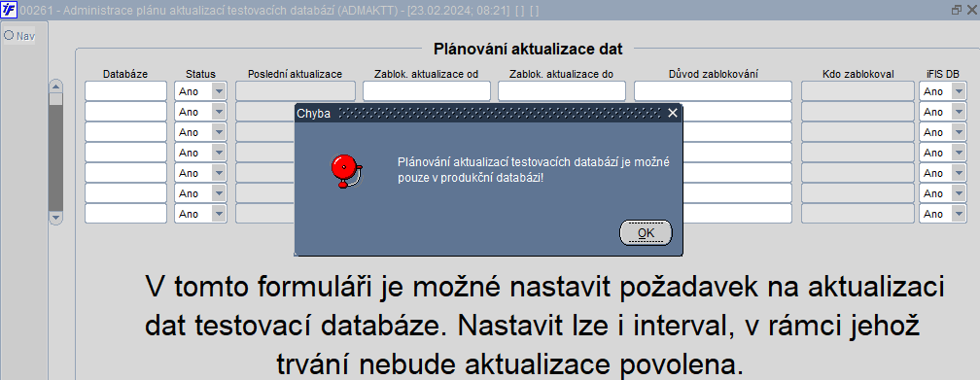
Task: Open the iFIS DB dropdown in the second row
Action: 959,112
